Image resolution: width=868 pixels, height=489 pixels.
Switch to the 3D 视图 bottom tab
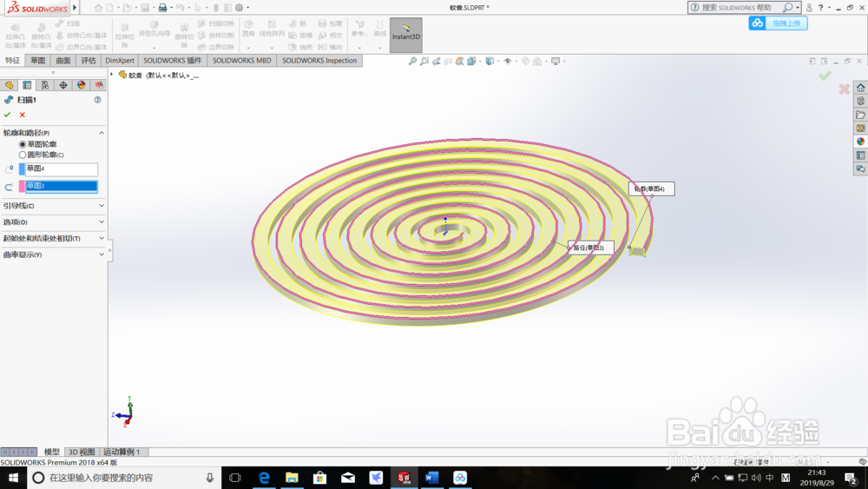tap(82, 452)
